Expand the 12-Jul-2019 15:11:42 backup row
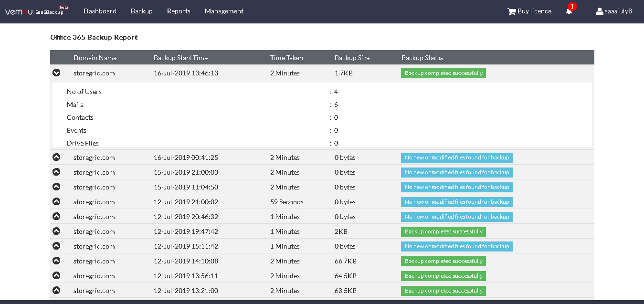Screen dimensions: 644x304 [x=56, y=246]
